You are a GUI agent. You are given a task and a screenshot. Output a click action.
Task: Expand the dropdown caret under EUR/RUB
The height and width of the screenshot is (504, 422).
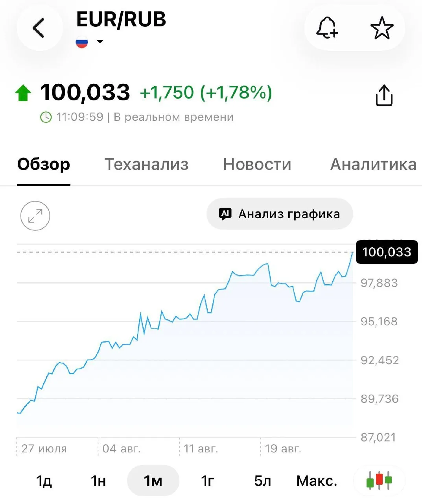(x=100, y=41)
